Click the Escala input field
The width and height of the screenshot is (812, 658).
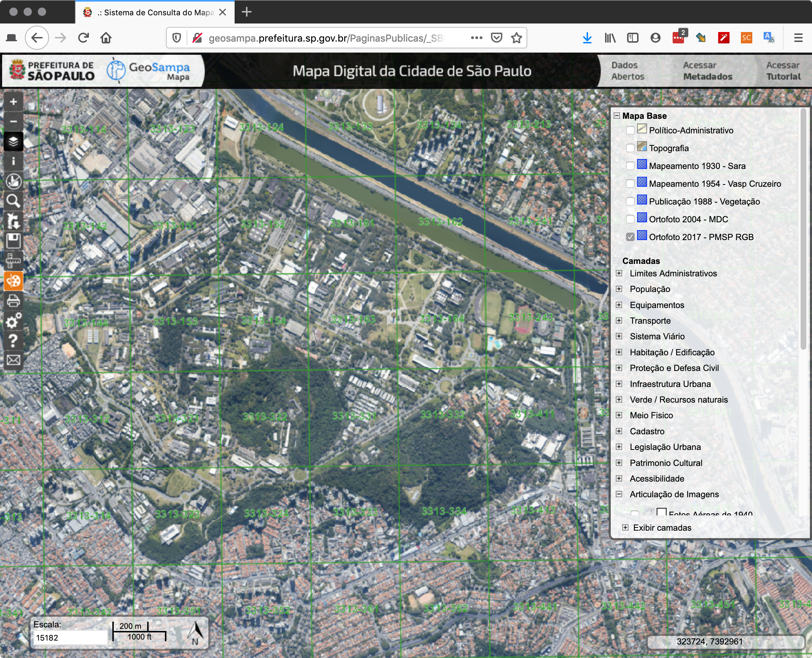point(70,638)
